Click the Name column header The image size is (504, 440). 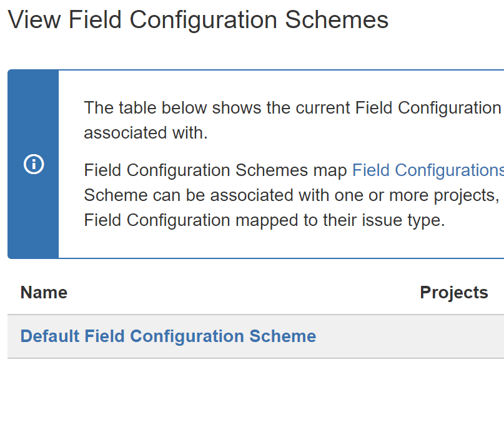(x=44, y=292)
